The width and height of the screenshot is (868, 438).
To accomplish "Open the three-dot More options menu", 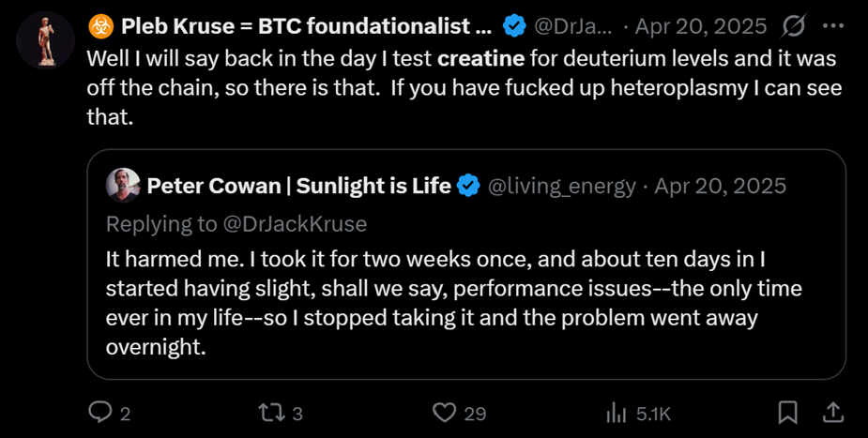I will pos(832,25).
